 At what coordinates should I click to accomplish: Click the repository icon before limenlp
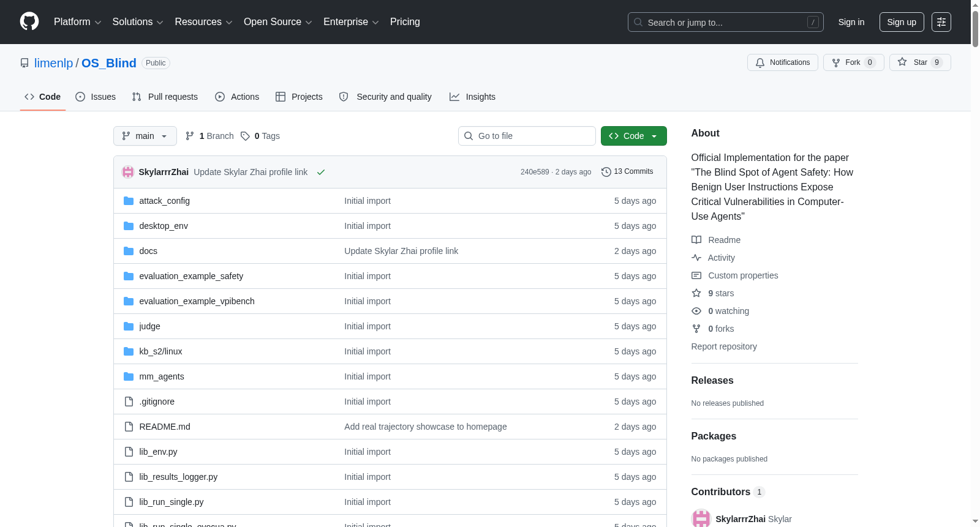coord(24,63)
